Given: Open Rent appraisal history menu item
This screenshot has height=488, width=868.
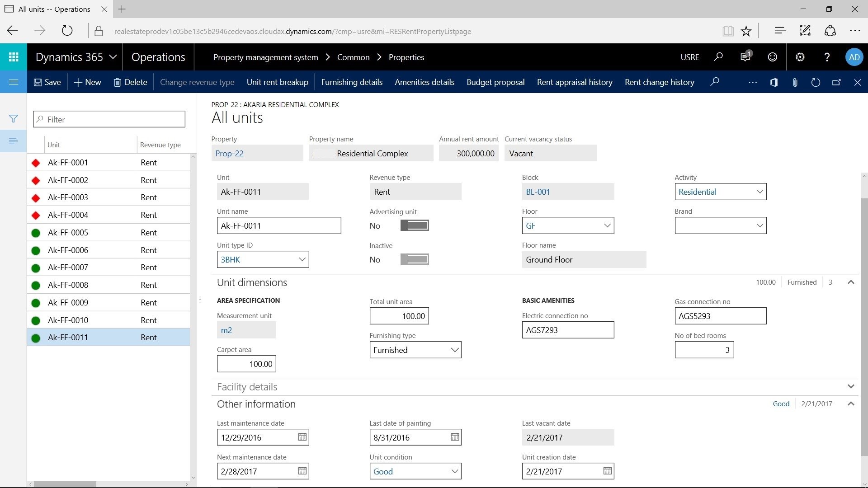Looking at the screenshot, I should (x=575, y=82).
